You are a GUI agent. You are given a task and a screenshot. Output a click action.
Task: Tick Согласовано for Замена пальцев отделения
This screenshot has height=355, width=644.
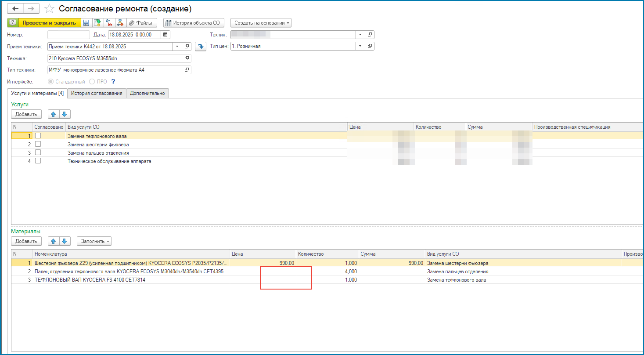click(38, 153)
